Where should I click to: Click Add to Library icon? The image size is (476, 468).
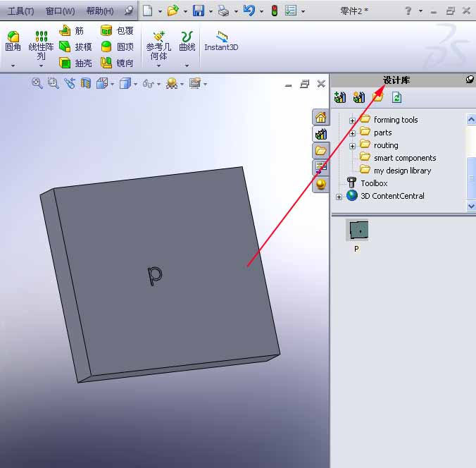340,97
